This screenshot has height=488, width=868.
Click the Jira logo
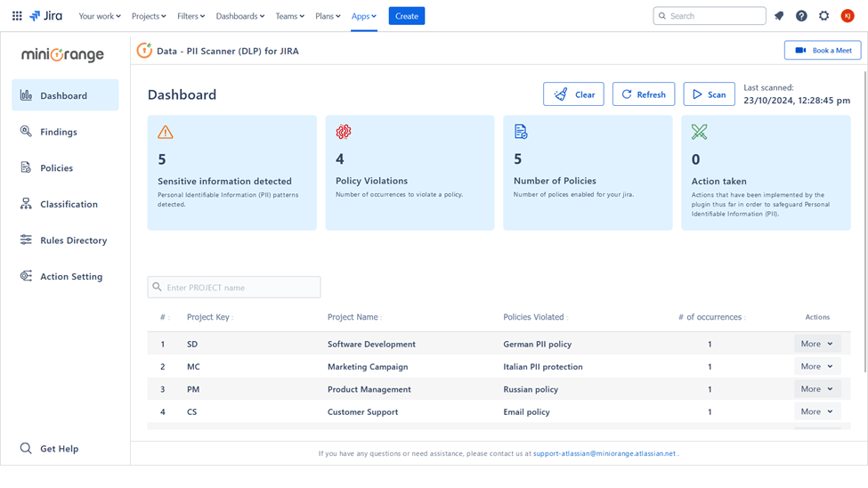pos(46,16)
